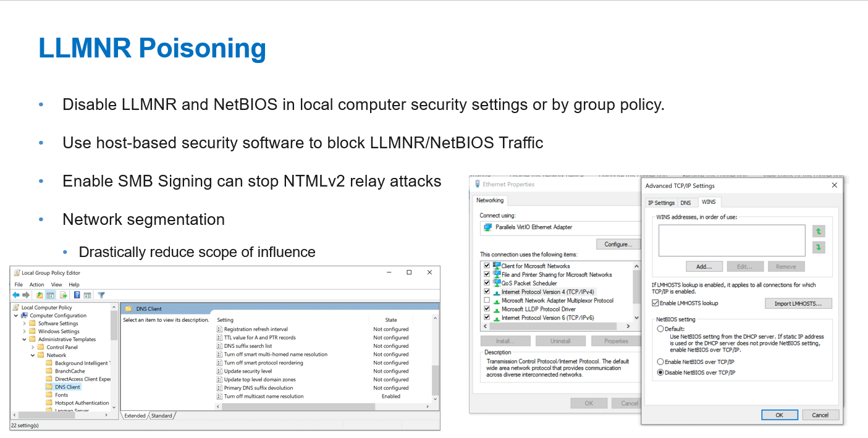The height and width of the screenshot is (438, 868).
Task: Click the BranchCache folder icon
Action: (x=49, y=371)
